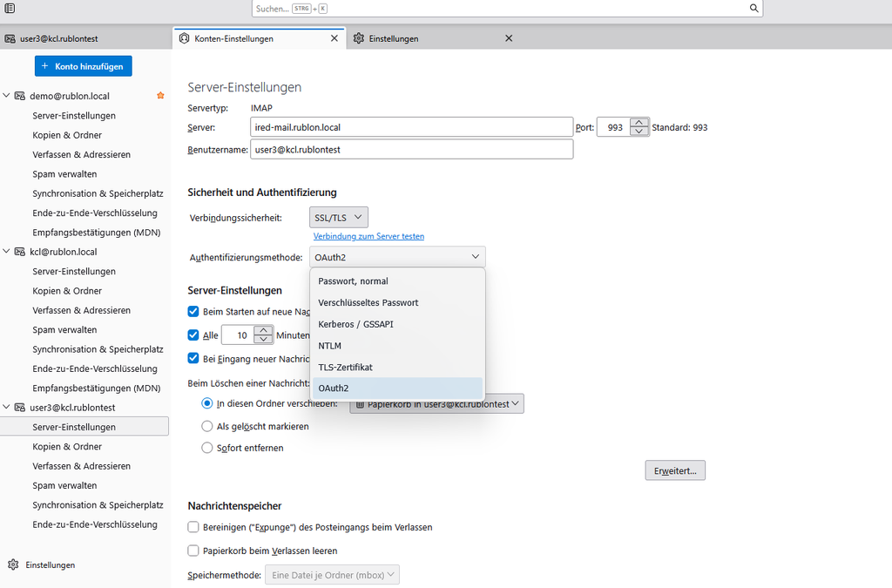Choose OAuth2 in the dropdown list
Image resolution: width=892 pixels, height=588 pixels.
tap(397, 389)
